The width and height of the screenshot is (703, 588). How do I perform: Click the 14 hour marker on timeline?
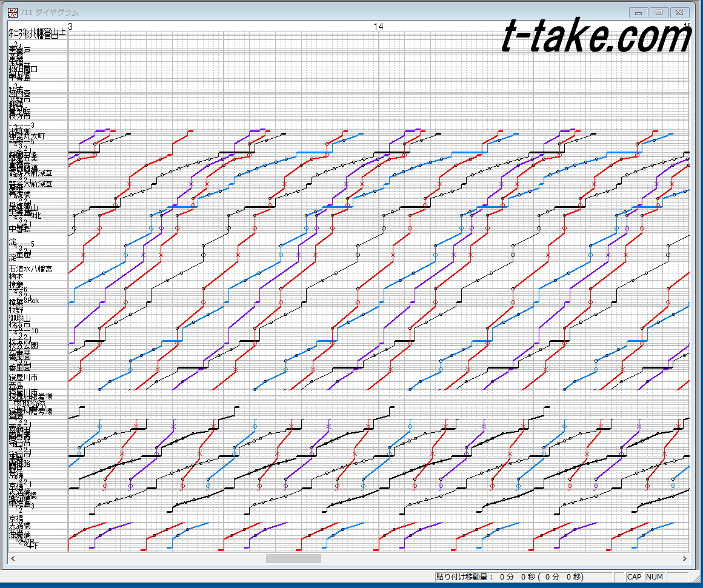(378, 27)
